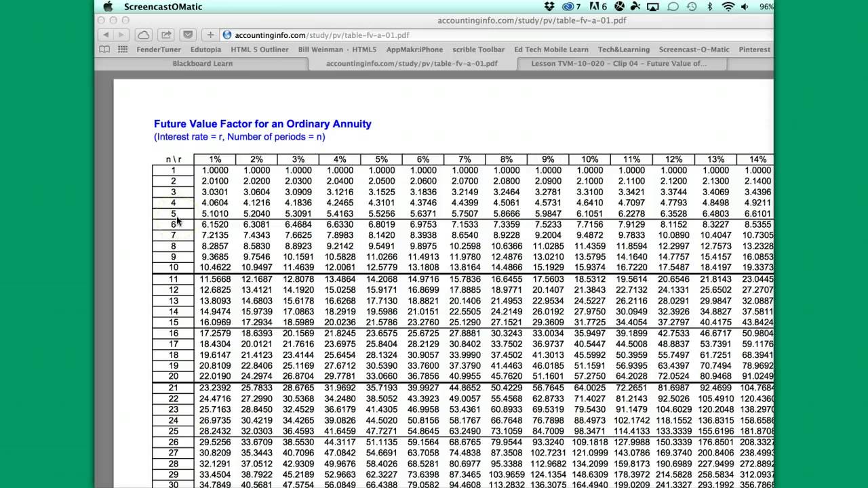This screenshot has width=868, height=488.
Task: Open the Bill Weinman HTML5 bookmark
Action: pos(337,49)
